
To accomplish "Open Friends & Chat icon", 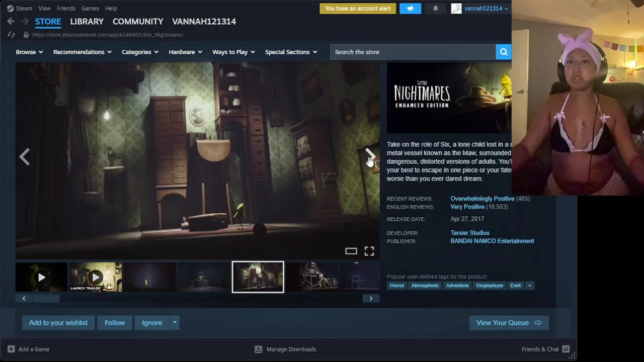I will tap(566, 349).
